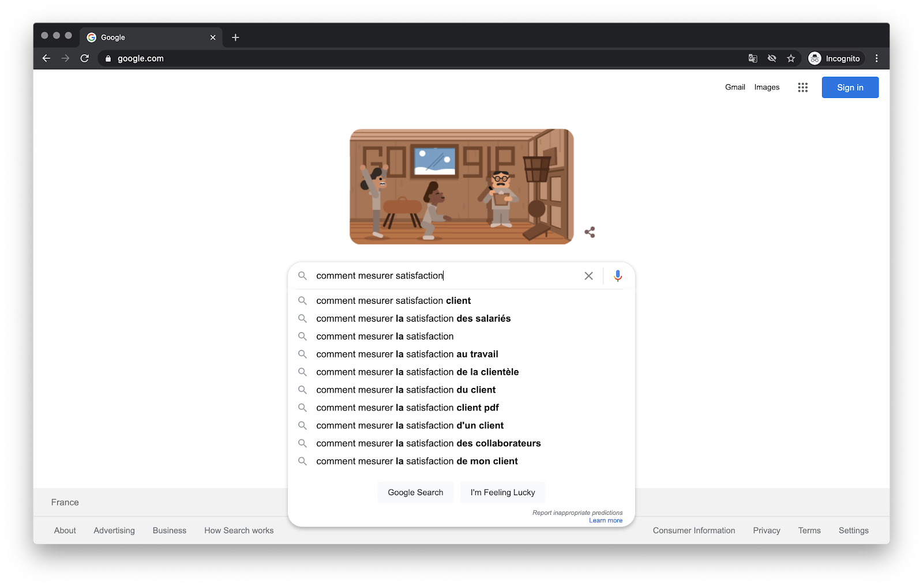This screenshot has height=588, width=923.
Task: Open the Privacy footer link
Action: pyautogui.click(x=767, y=530)
